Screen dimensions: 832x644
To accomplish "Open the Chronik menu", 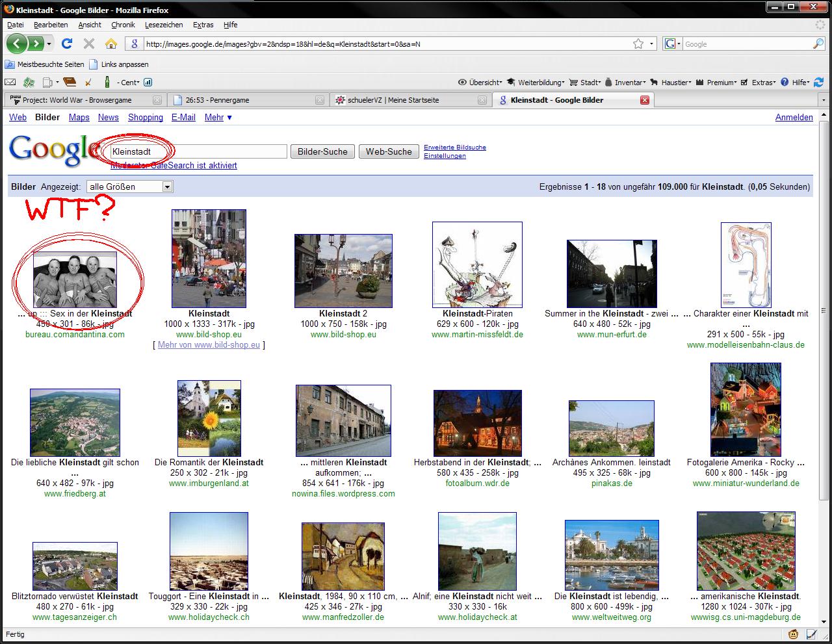I will pyautogui.click(x=123, y=25).
